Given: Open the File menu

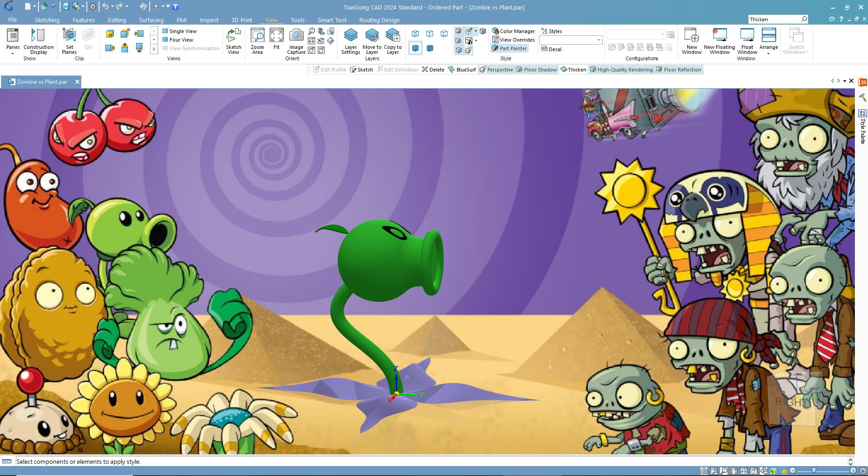Looking at the screenshot, I should (x=12, y=20).
